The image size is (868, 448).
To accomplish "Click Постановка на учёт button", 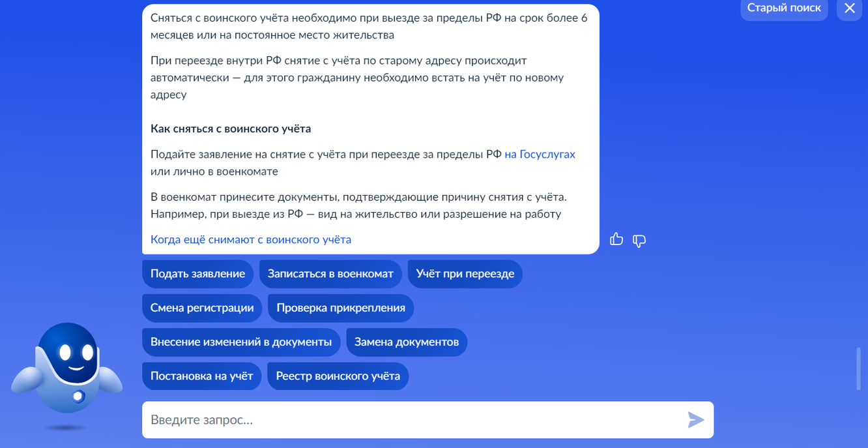I will (201, 376).
